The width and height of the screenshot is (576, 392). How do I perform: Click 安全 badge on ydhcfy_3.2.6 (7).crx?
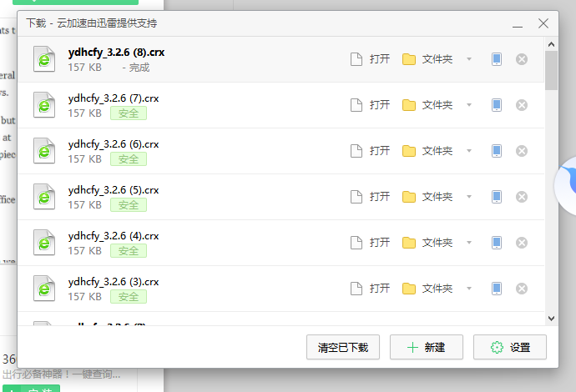129,113
